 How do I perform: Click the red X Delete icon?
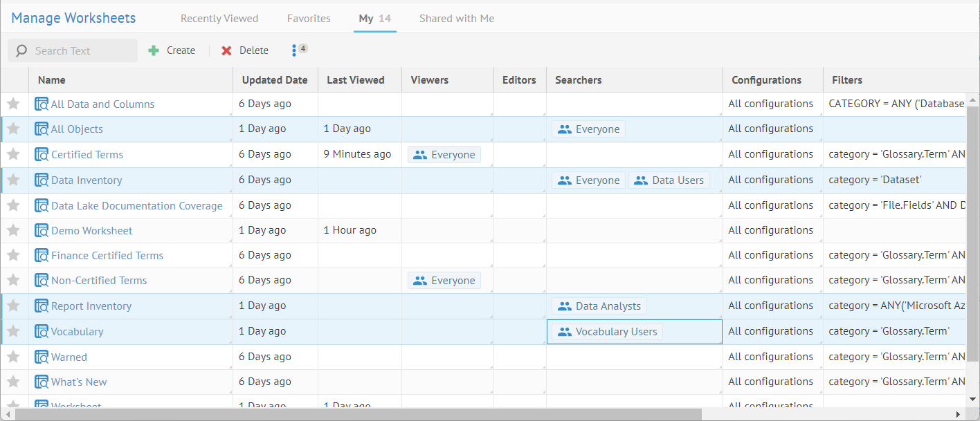coord(226,50)
